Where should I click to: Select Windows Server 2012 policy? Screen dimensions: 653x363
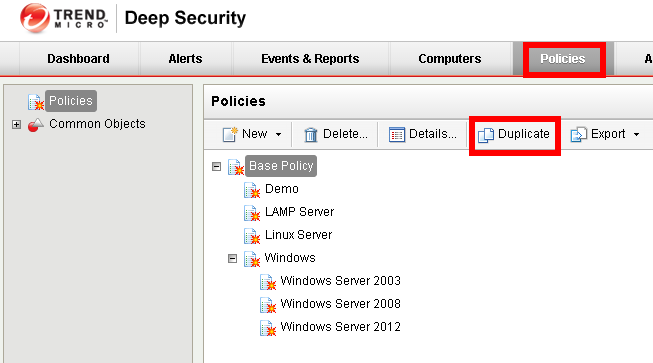[341, 327]
